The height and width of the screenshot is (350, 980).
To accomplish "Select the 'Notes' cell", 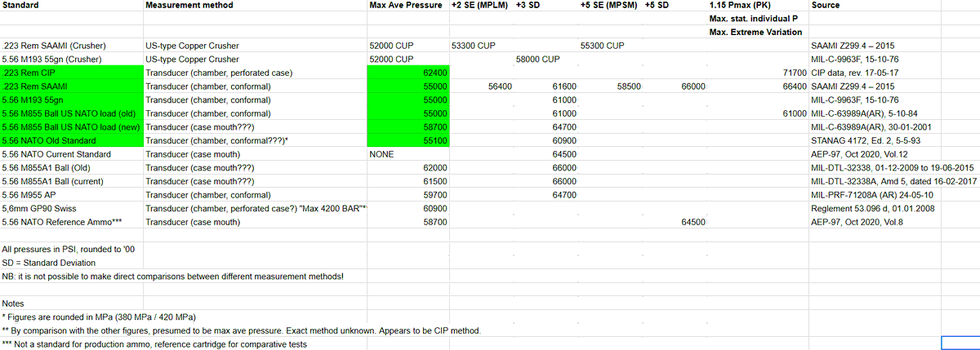I will (72, 303).
